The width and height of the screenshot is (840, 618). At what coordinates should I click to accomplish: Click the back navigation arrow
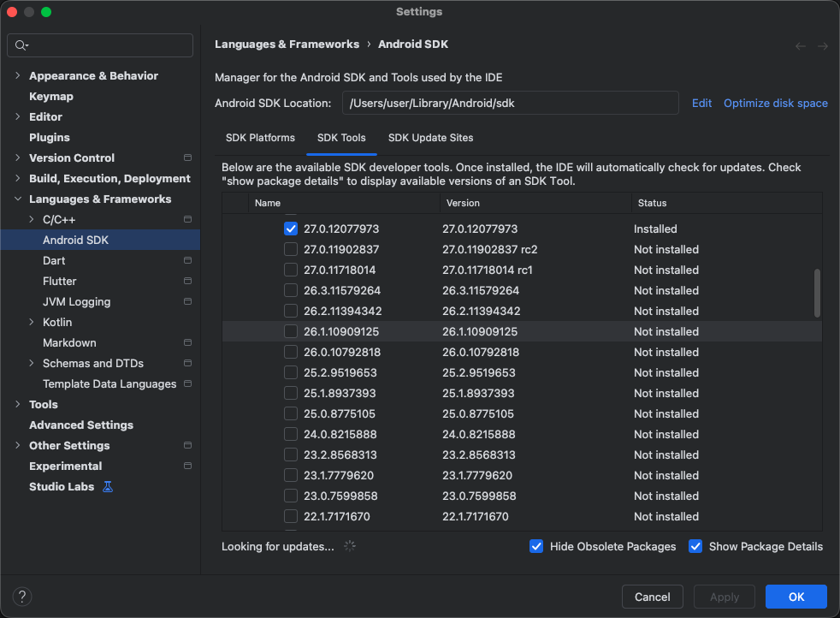(801, 45)
